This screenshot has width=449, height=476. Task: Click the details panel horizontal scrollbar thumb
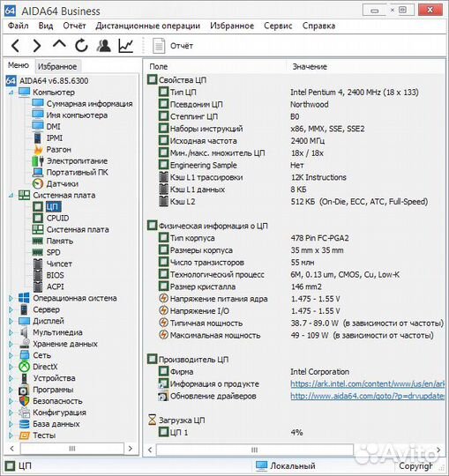click(255, 450)
